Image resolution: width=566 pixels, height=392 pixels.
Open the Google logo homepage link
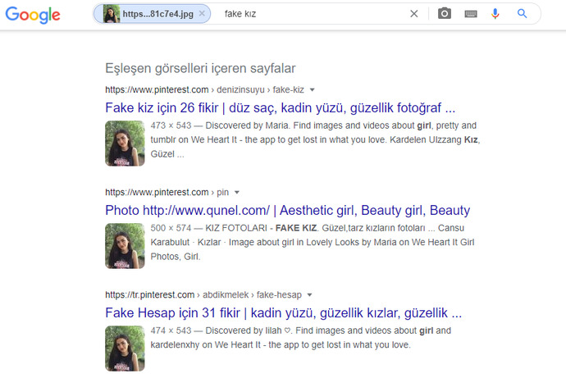click(33, 15)
